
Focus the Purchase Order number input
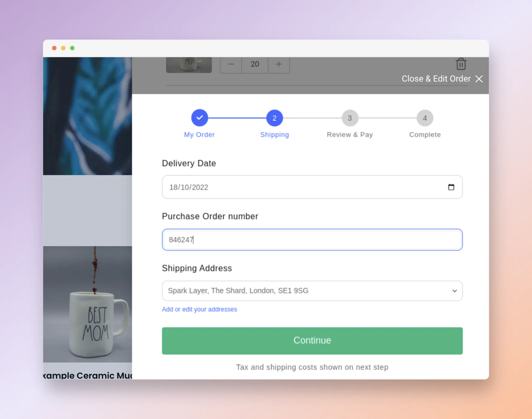[312, 240]
